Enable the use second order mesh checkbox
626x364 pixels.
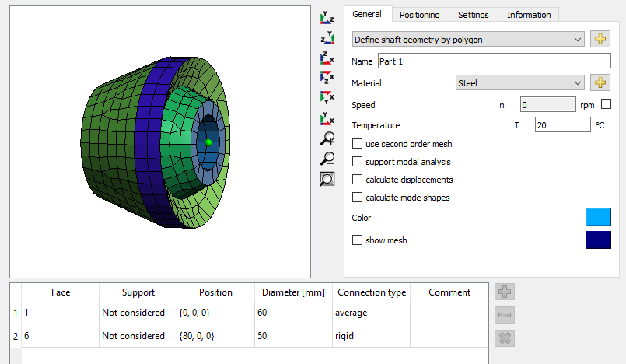tap(358, 144)
